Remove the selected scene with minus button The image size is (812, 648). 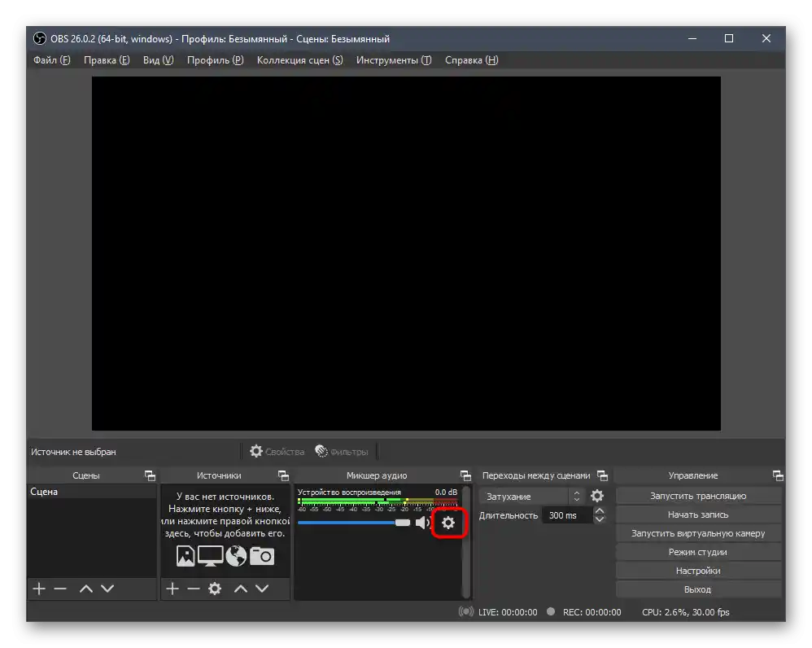(x=60, y=589)
